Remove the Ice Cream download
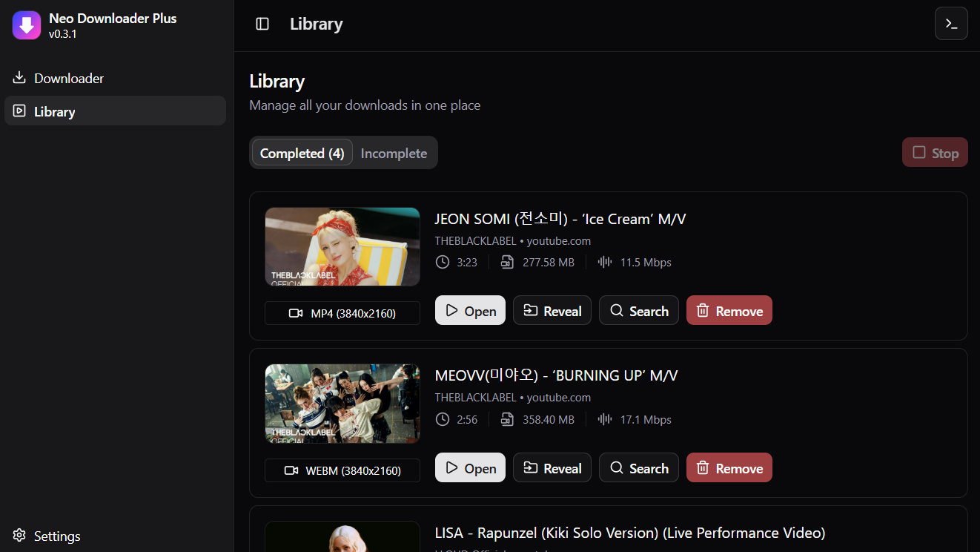Image resolution: width=980 pixels, height=552 pixels. pos(729,311)
